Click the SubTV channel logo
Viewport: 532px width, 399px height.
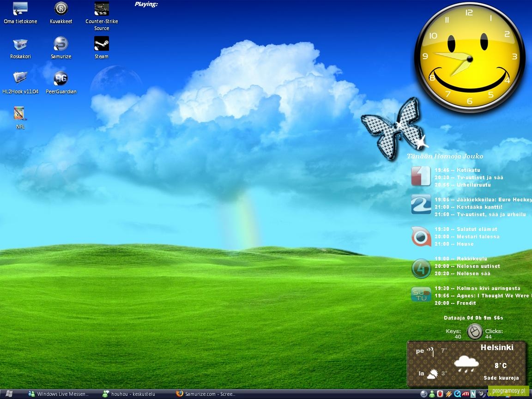(421, 294)
